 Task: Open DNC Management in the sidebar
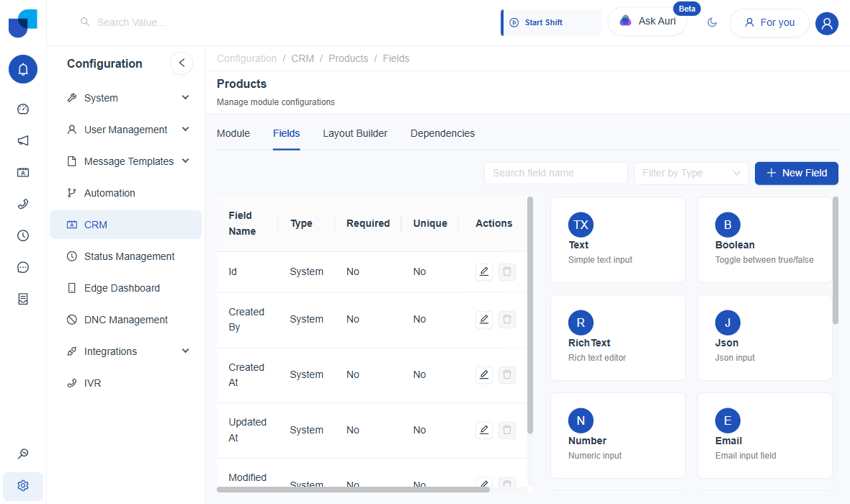(x=126, y=320)
